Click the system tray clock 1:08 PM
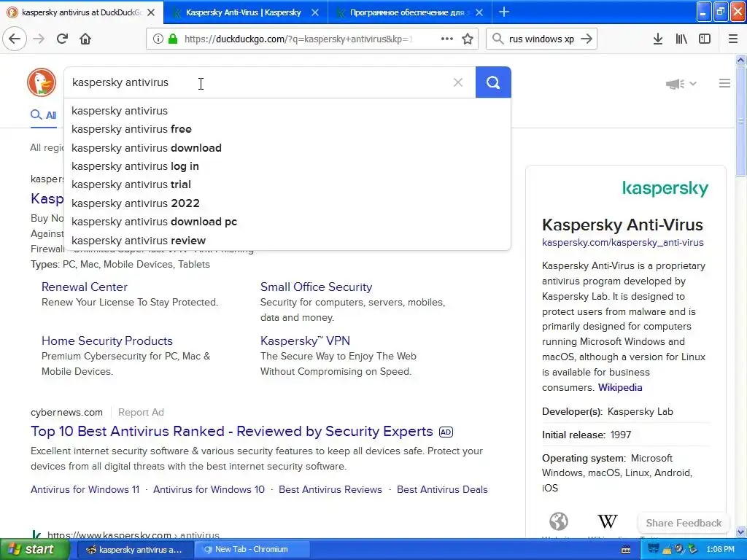The image size is (747, 560). tap(720, 549)
